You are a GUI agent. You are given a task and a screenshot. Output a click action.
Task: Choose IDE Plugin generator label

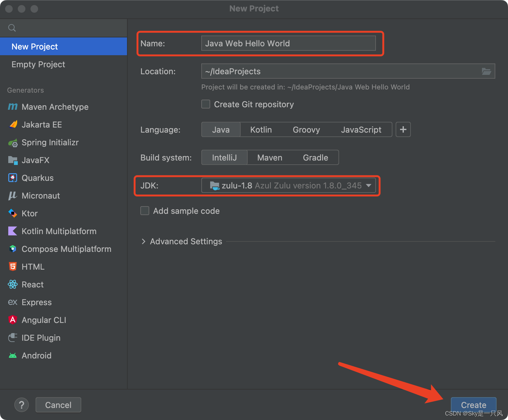tap(41, 338)
